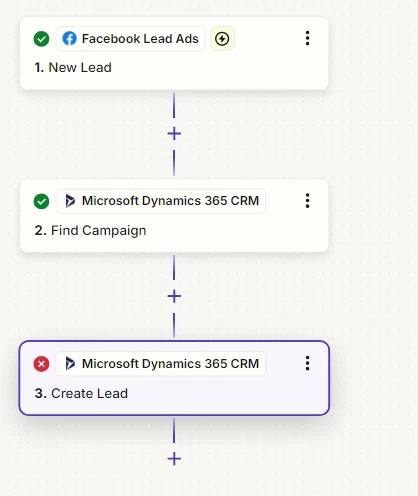Add a step after Find Campaign
The height and width of the screenshot is (496, 418).
pos(174,296)
